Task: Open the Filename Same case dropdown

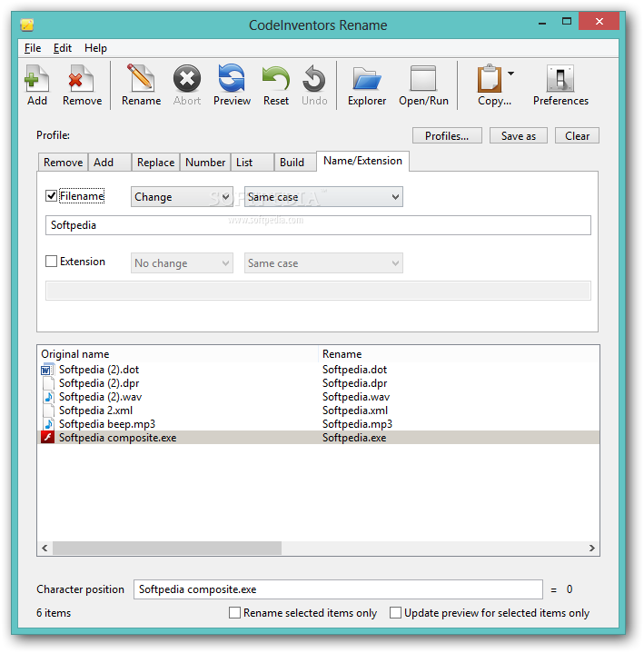Action: pyautogui.click(x=323, y=196)
